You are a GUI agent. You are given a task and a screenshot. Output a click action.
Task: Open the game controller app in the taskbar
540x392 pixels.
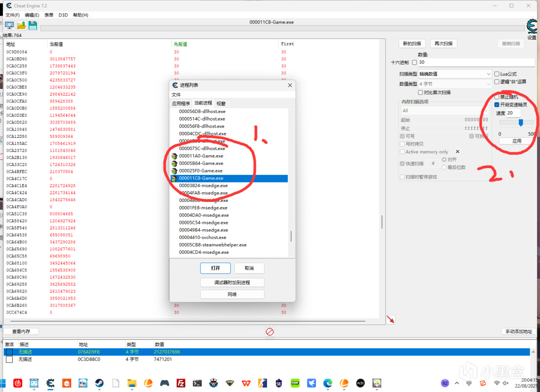(165, 383)
